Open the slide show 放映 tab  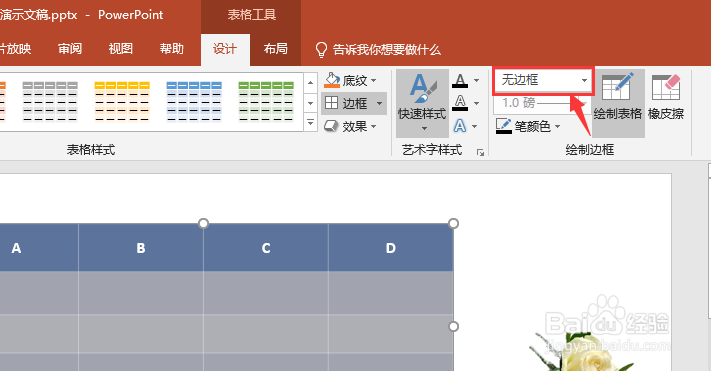(x=16, y=49)
